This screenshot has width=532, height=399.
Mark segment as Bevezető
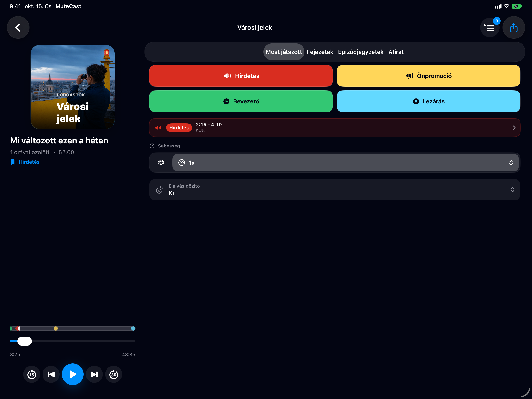[x=241, y=101]
